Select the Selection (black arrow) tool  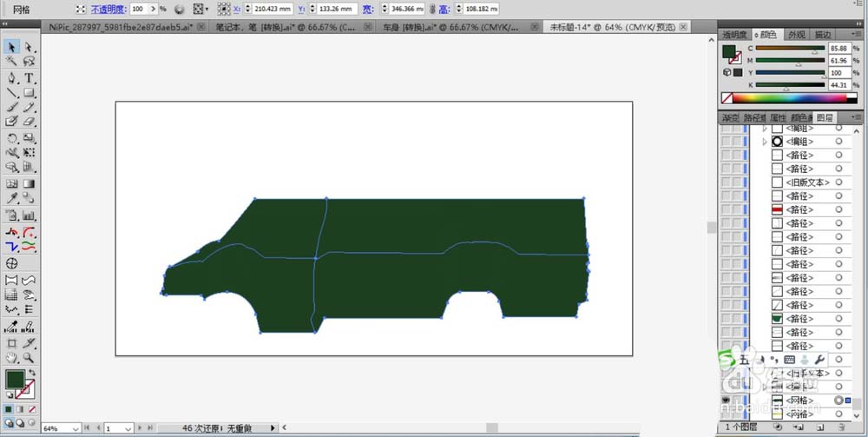(x=11, y=48)
